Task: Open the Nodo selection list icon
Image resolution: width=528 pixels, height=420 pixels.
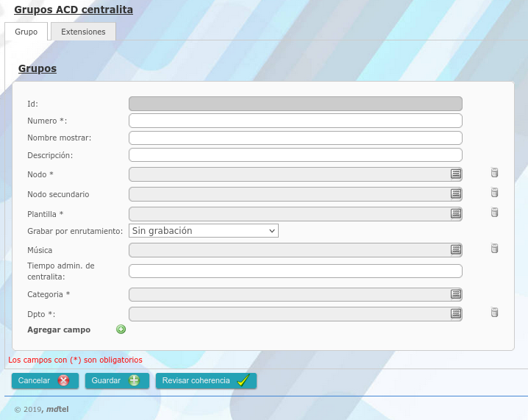Action: 456,174
